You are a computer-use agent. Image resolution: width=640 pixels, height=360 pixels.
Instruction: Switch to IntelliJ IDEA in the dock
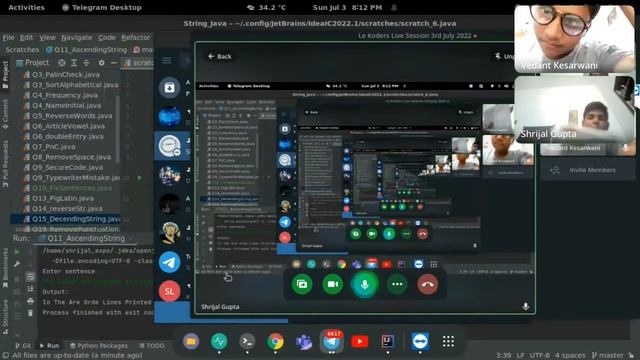click(x=388, y=341)
